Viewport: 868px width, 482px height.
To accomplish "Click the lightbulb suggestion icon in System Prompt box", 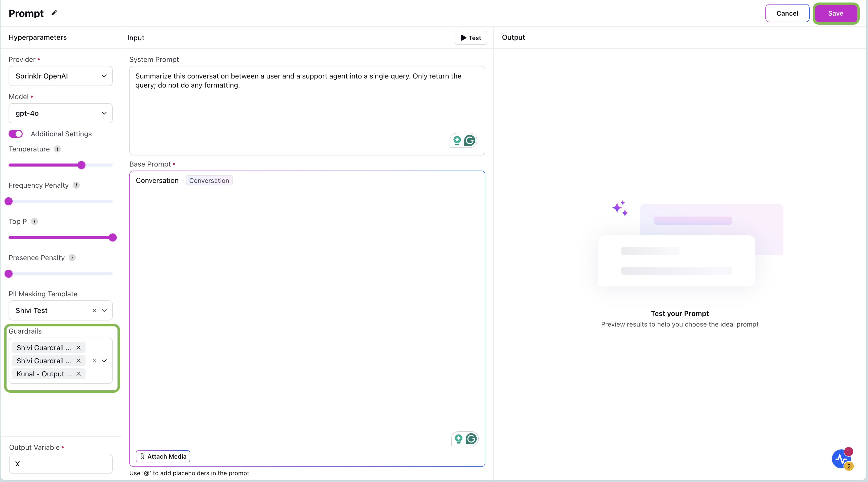I will tap(457, 140).
